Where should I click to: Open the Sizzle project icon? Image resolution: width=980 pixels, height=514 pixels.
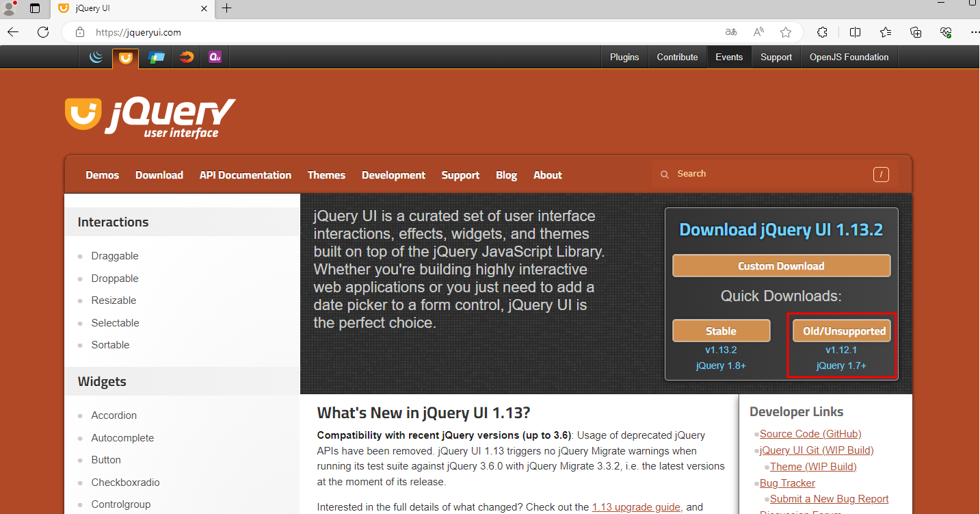pyautogui.click(x=187, y=57)
